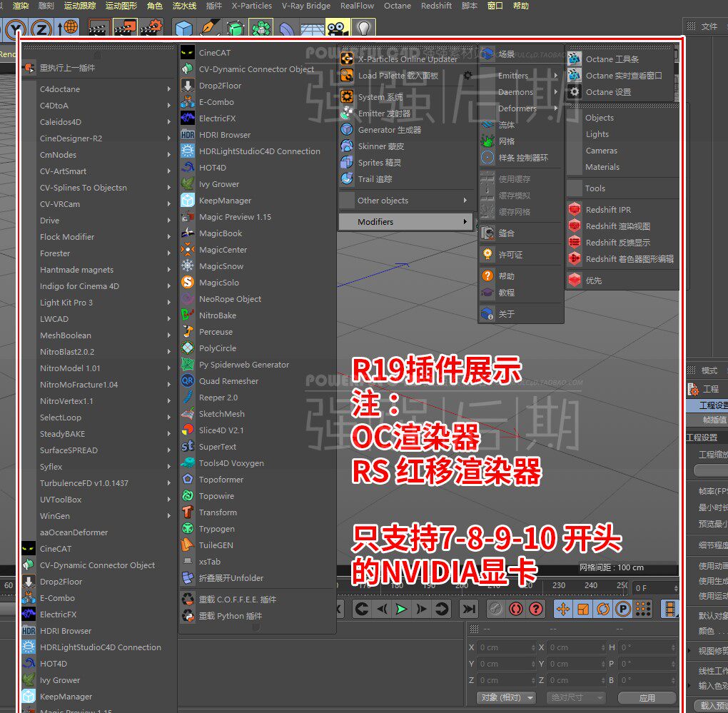The height and width of the screenshot is (713, 728).
Task: Click the world coordinate system icon
Action: [67, 28]
